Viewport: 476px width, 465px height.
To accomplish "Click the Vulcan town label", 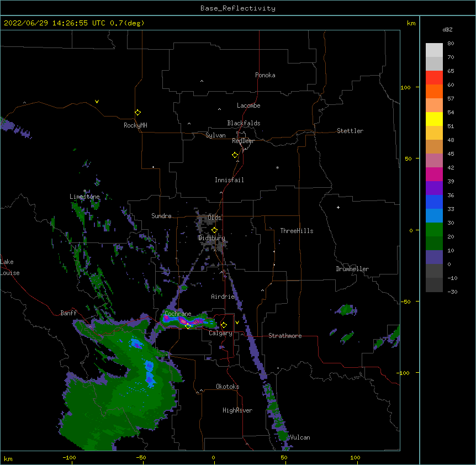I will click(x=300, y=437).
